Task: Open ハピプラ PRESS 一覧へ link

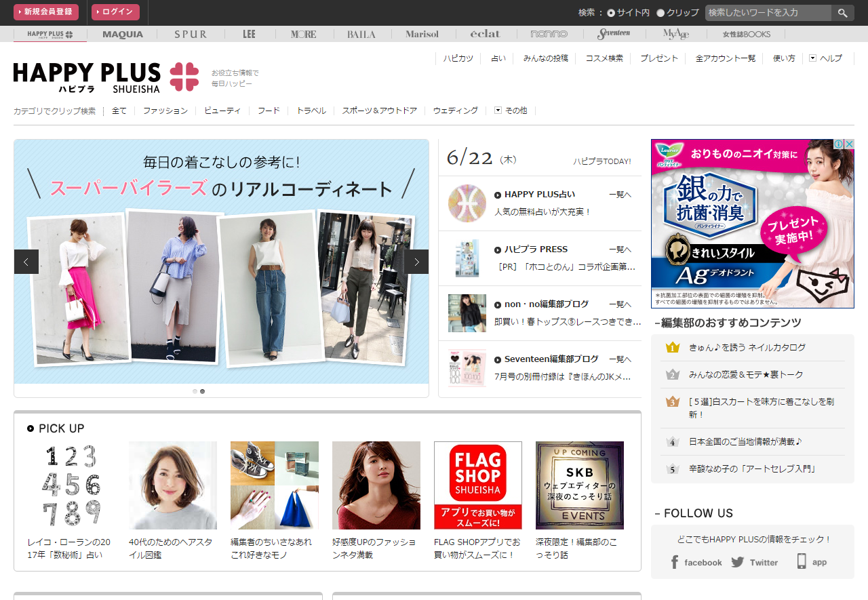Action: pos(620,249)
